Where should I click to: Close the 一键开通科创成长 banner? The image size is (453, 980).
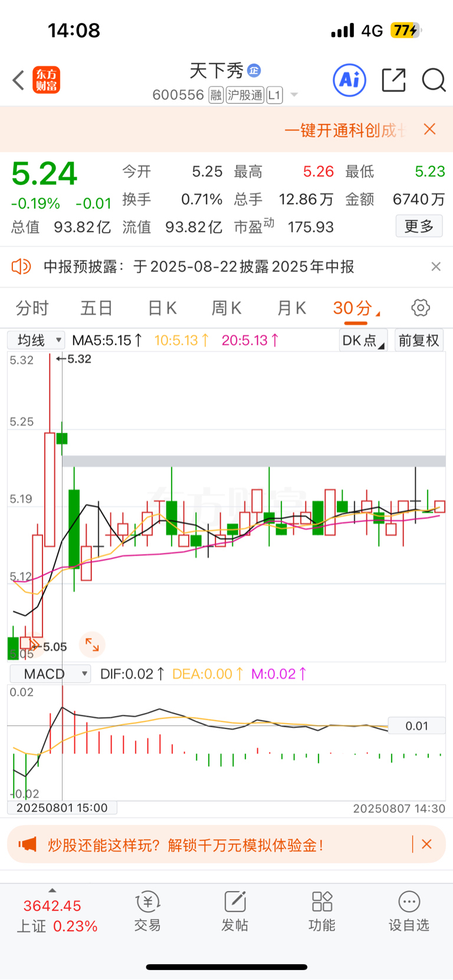click(430, 129)
